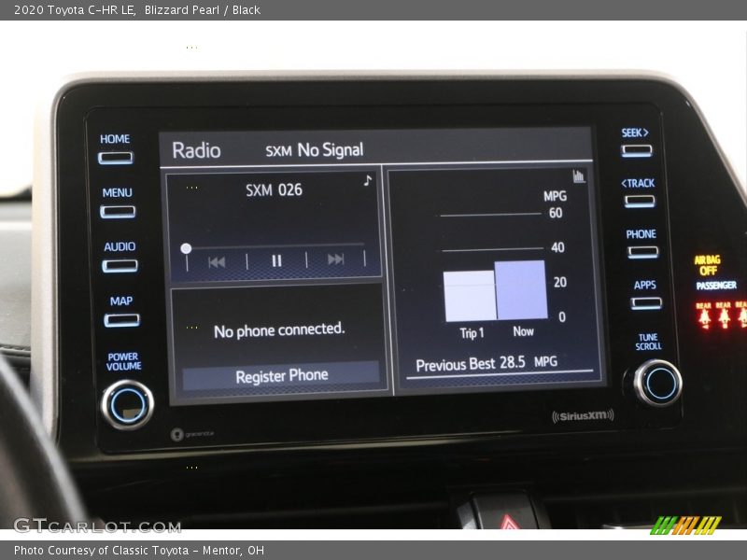Image resolution: width=747 pixels, height=560 pixels.
Task: Click the playback progress slider handle
Action: [x=186, y=248]
